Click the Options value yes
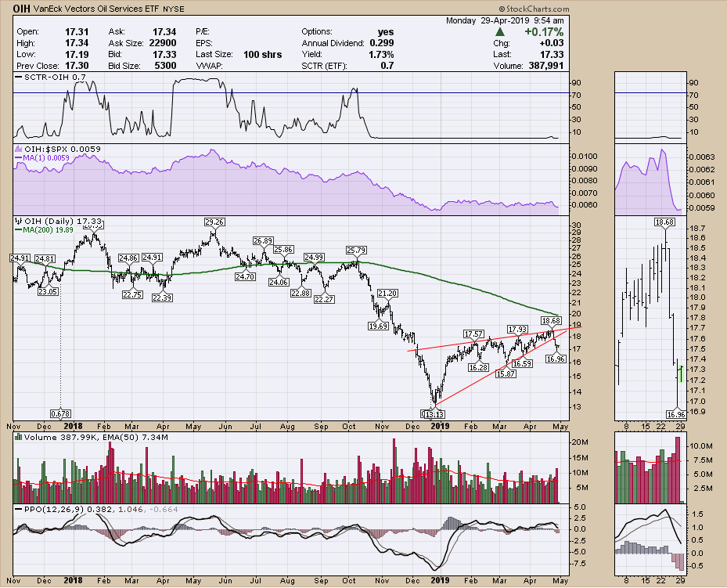Image resolution: width=727 pixels, height=588 pixels. pos(386,31)
